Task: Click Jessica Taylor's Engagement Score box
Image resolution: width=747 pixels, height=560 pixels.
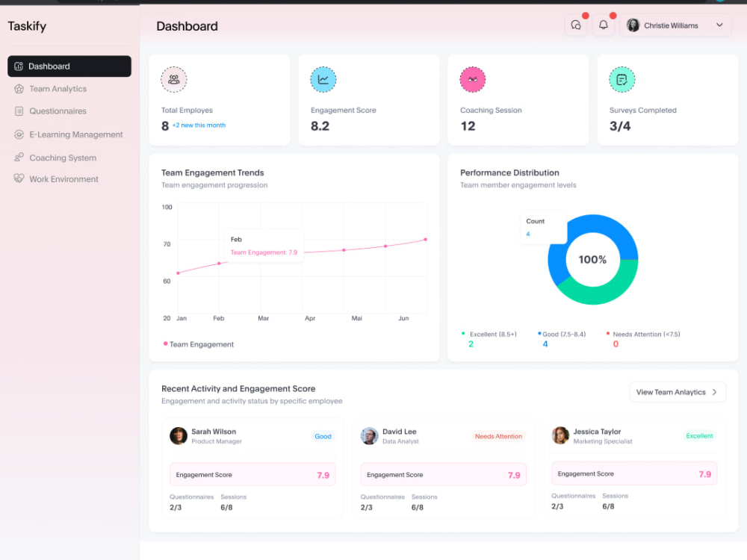Action: coord(634,474)
